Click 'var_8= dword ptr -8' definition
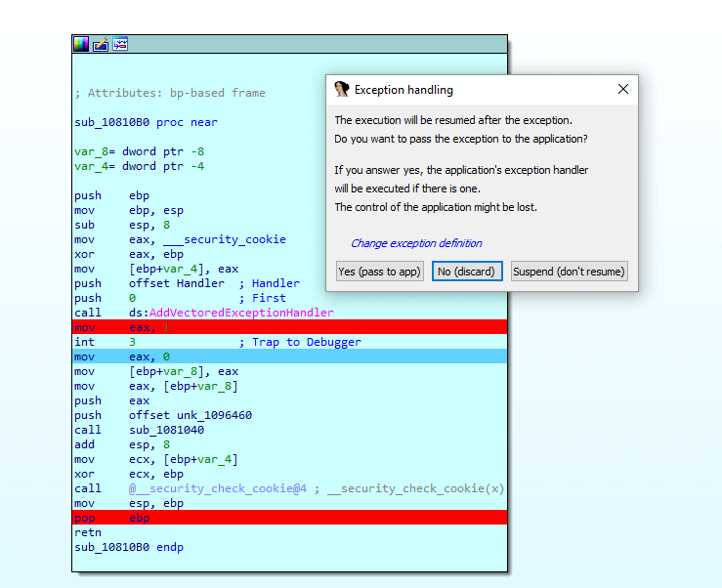 coord(139,151)
